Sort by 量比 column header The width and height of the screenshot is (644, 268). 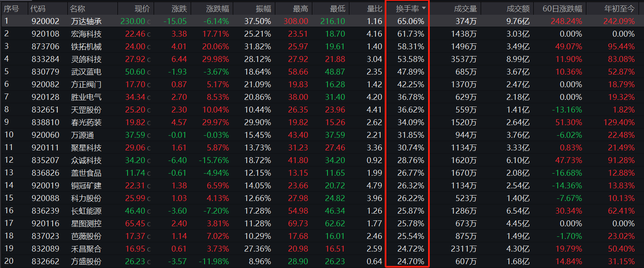[x=375, y=8]
